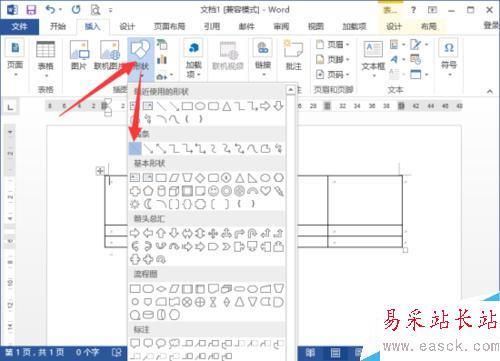Image resolution: width=500 pixels, height=361 pixels.
Task: Expand the 页码 page number dropdown
Action: 348,74
